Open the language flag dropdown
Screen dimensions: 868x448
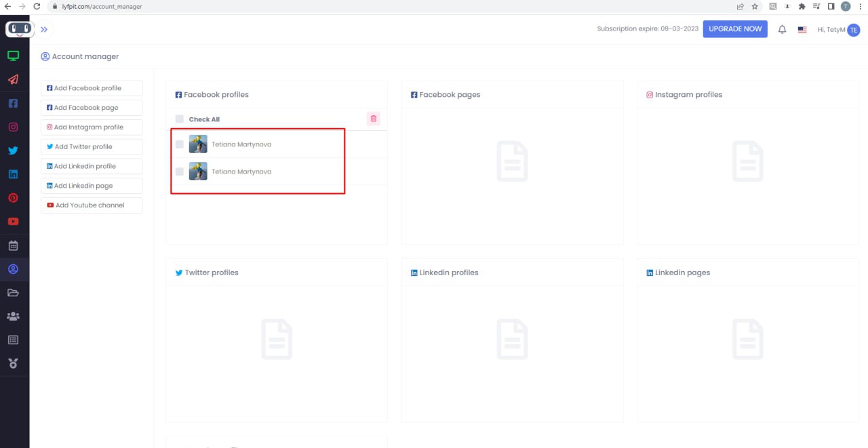(802, 30)
